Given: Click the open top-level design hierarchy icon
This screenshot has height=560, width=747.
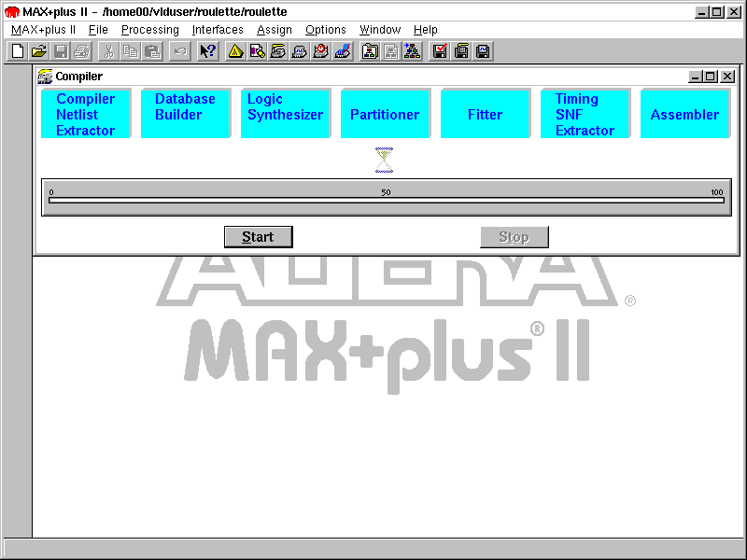Looking at the screenshot, I should [412, 51].
